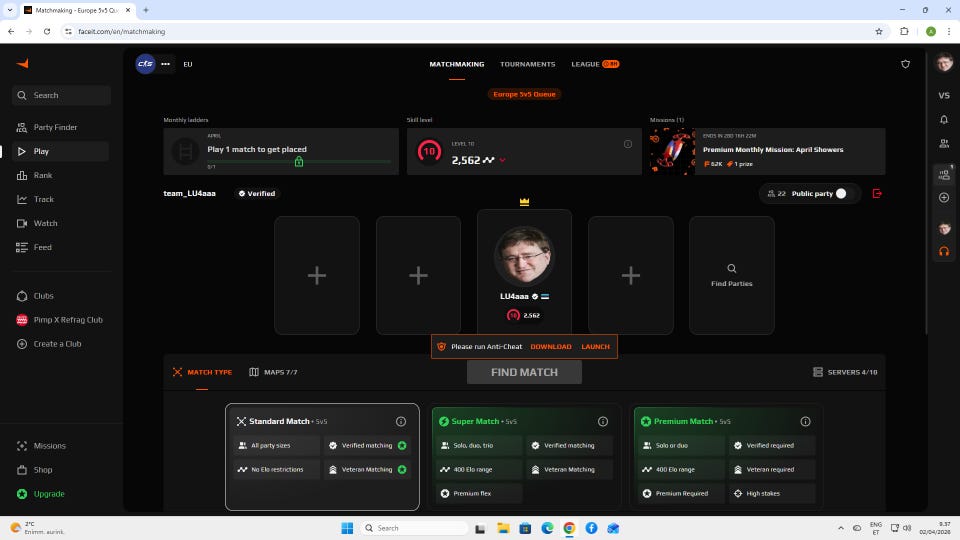Open Track in the sidebar
This screenshot has width=960, height=540.
[61, 199]
